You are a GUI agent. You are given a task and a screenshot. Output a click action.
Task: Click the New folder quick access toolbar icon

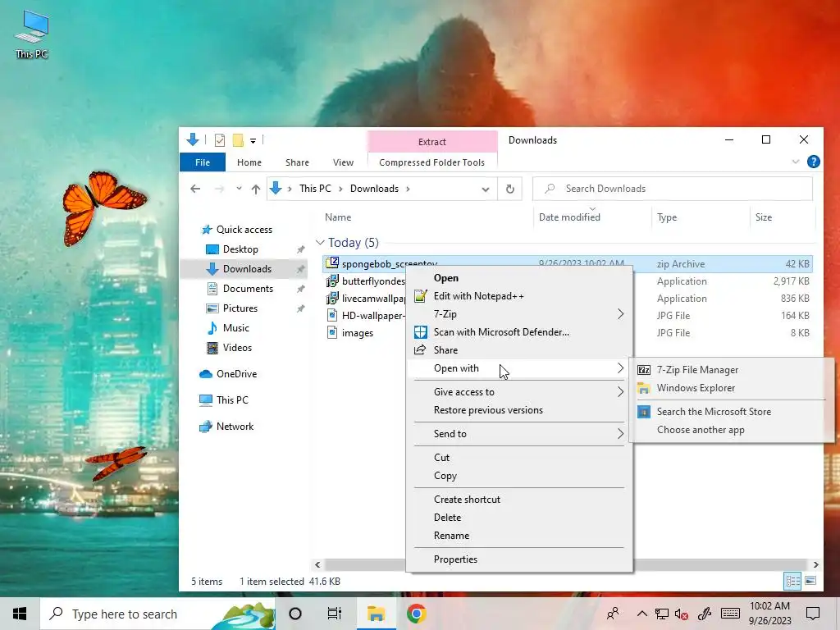tap(238, 140)
